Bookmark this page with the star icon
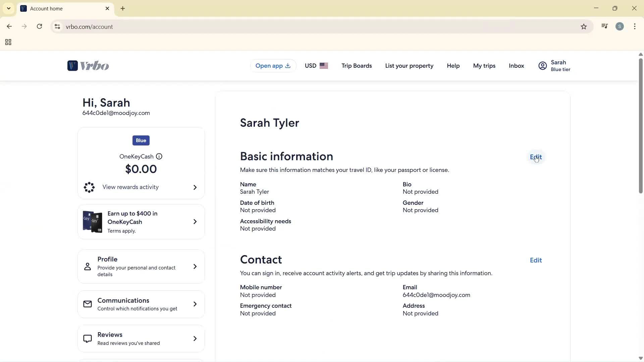The image size is (644, 362). point(584,27)
